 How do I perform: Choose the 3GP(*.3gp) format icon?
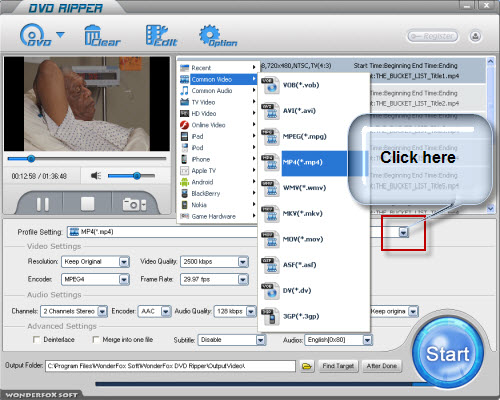270,316
